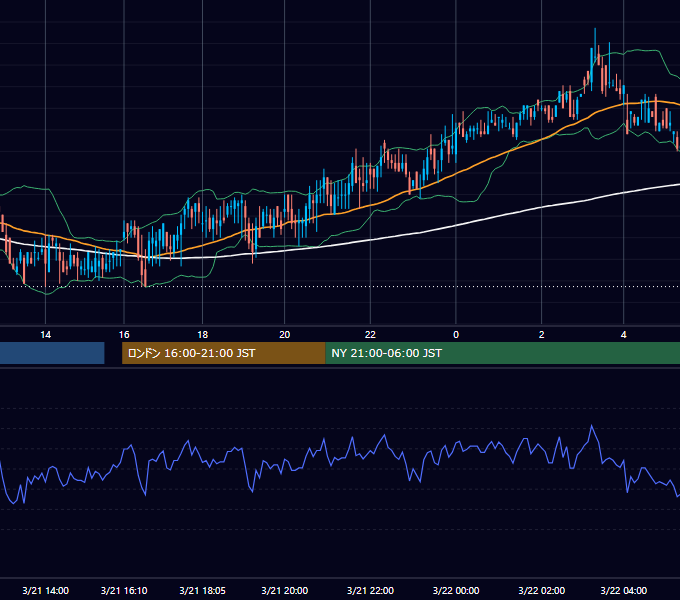Screen dimensions: 680x600
Task: Click the 16 hour axis label
Action: coord(124,335)
